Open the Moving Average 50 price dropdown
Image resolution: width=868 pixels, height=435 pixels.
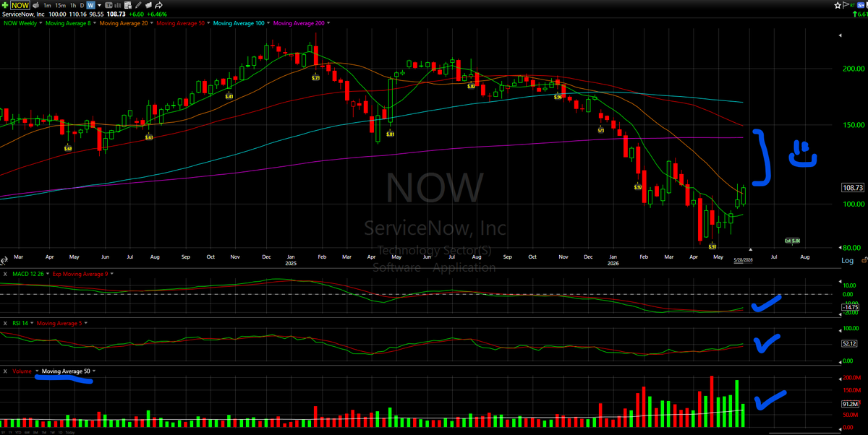click(208, 23)
